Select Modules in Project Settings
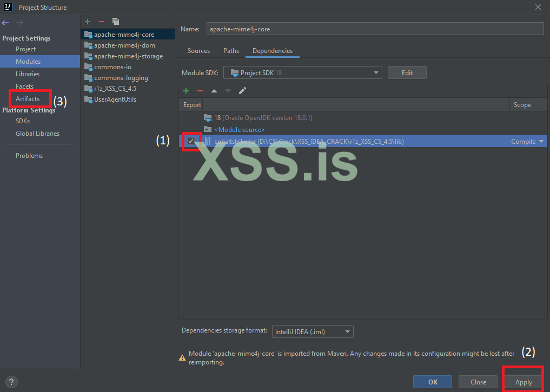The width and height of the screenshot is (550, 392). [40, 61]
